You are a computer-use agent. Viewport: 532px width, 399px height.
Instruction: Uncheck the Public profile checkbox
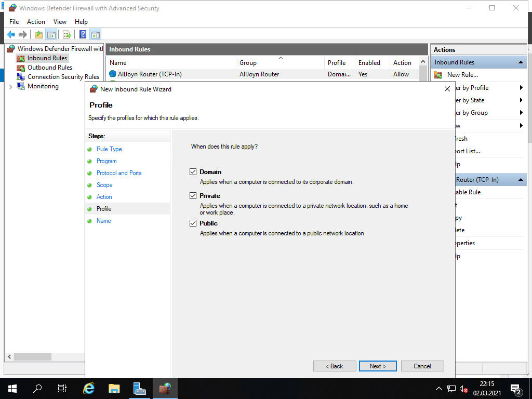pyautogui.click(x=193, y=223)
